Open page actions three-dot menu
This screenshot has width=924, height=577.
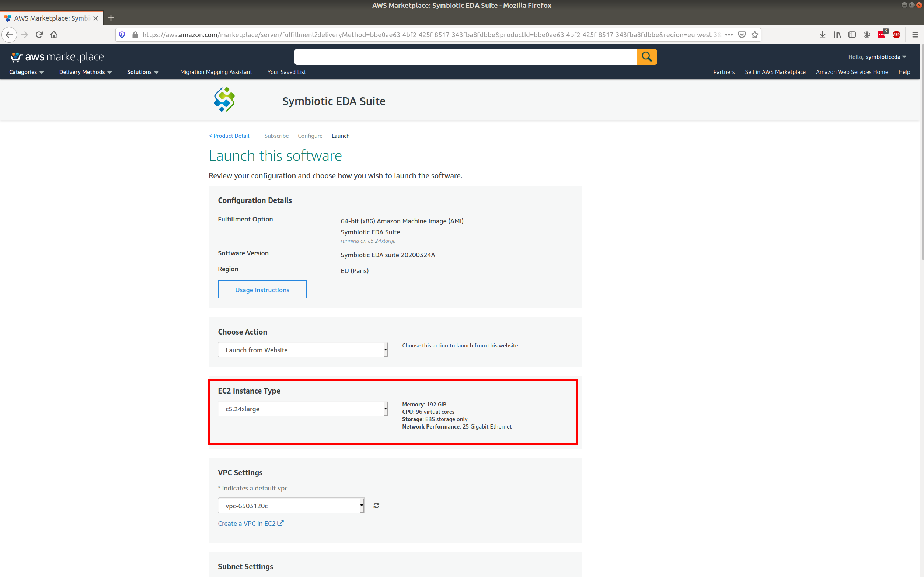point(729,35)
